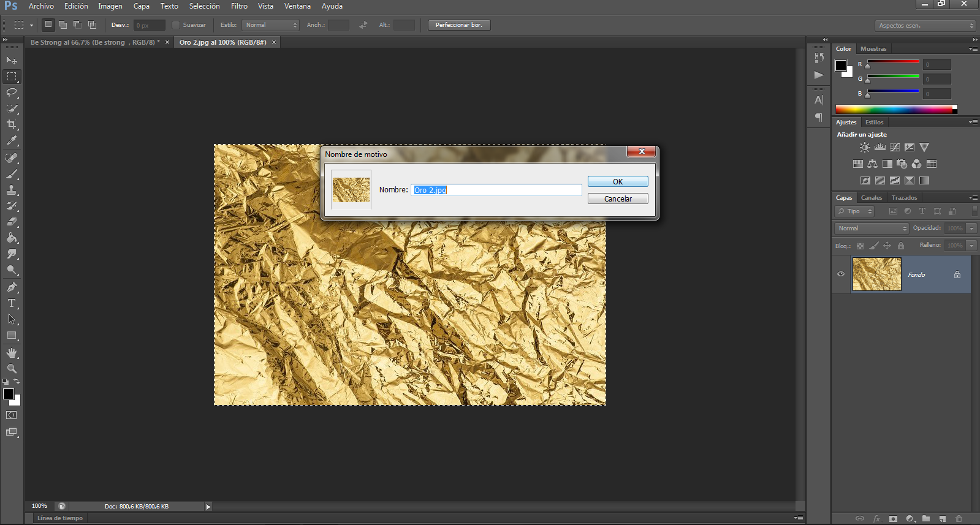
Task: Switch to the Be Strong document tab
Action: (95, 42)
